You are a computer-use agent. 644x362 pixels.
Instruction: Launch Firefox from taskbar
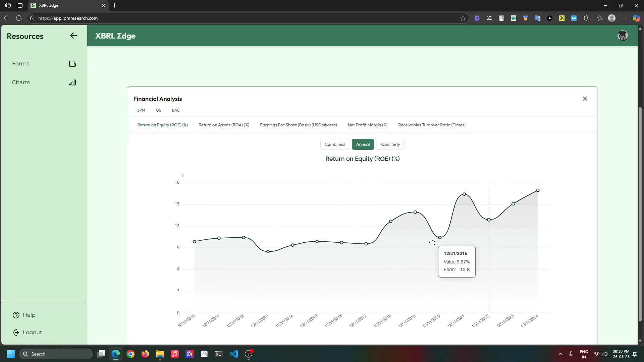tap(145, 354)
